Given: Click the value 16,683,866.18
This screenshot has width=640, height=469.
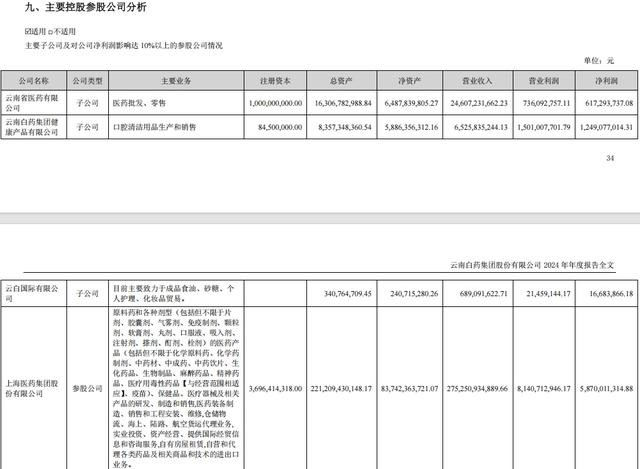Looking at the screenshot, I should pyautogui.click(x=611, y=294).
